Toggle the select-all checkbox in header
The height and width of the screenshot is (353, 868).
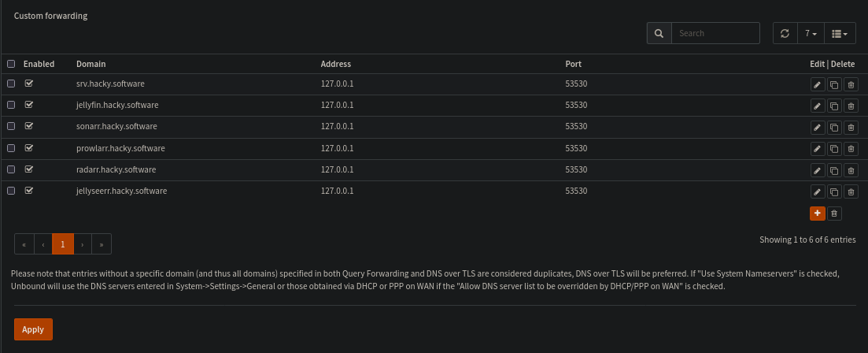point(11,64)
